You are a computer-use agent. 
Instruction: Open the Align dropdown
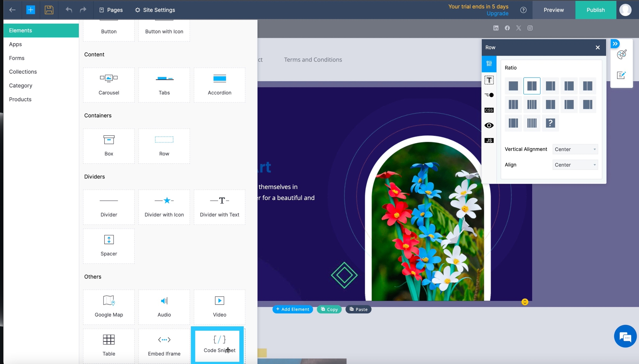coord(575,165)
